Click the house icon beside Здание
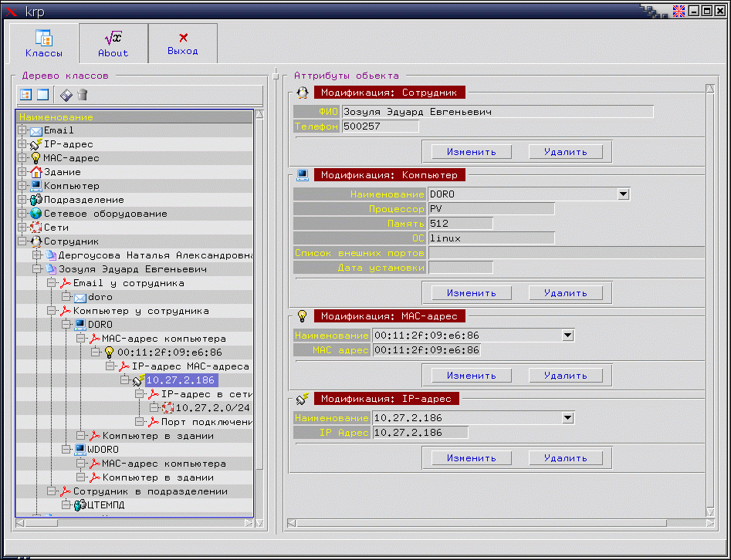Screen dimensions: 731x560 (x=36, y=172)
